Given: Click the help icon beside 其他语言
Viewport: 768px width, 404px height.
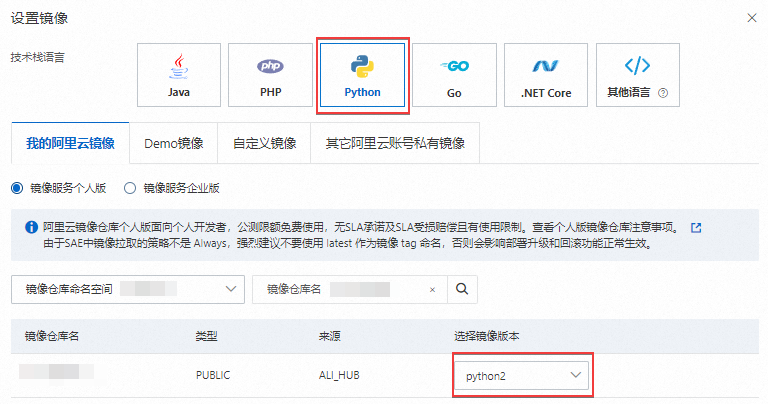Looking at the screenshot, I should [663, 93].
